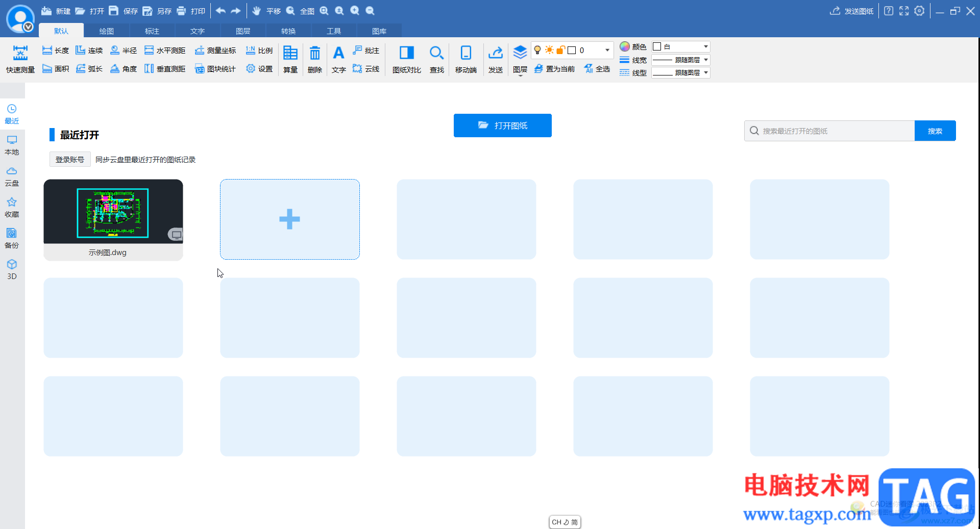
Task: Open the 测量坐标 coordinate measurement tool
Action: coord(215,51)
